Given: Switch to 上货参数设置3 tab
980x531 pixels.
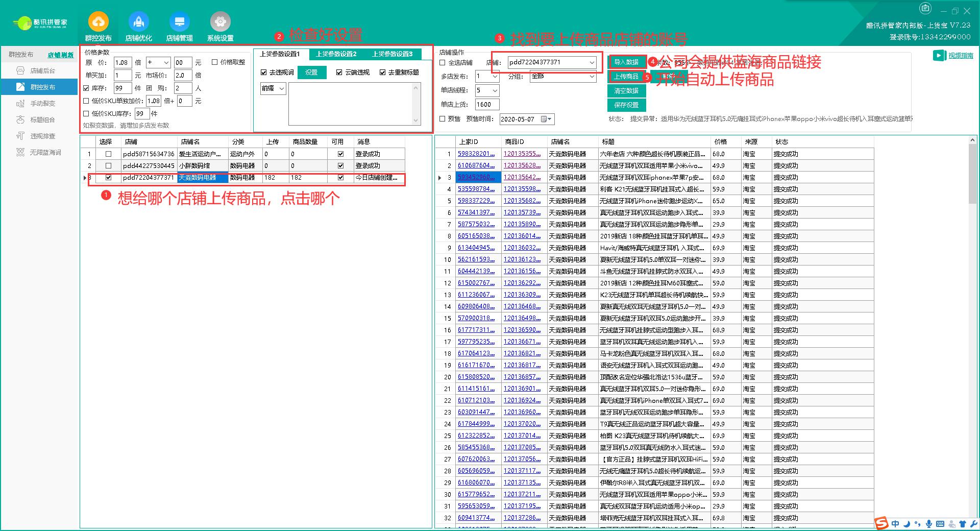Looking at the screenshot, I should [x=392, y=54].
